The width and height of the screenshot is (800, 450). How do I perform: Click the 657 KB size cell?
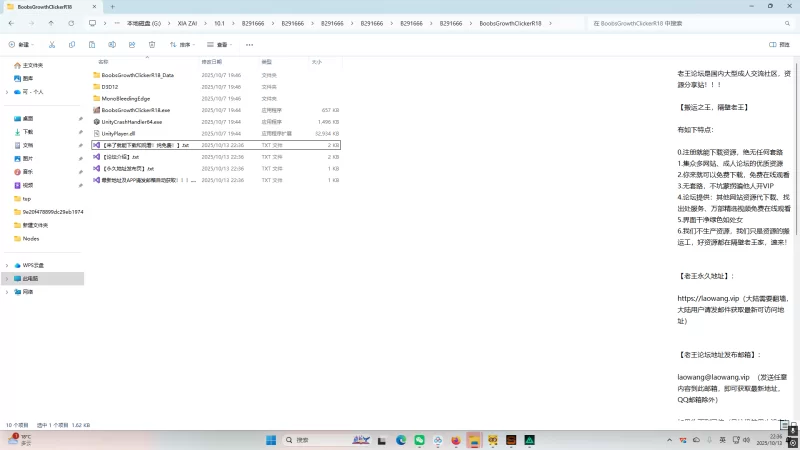pyautogui.click(x=330, y=110)
